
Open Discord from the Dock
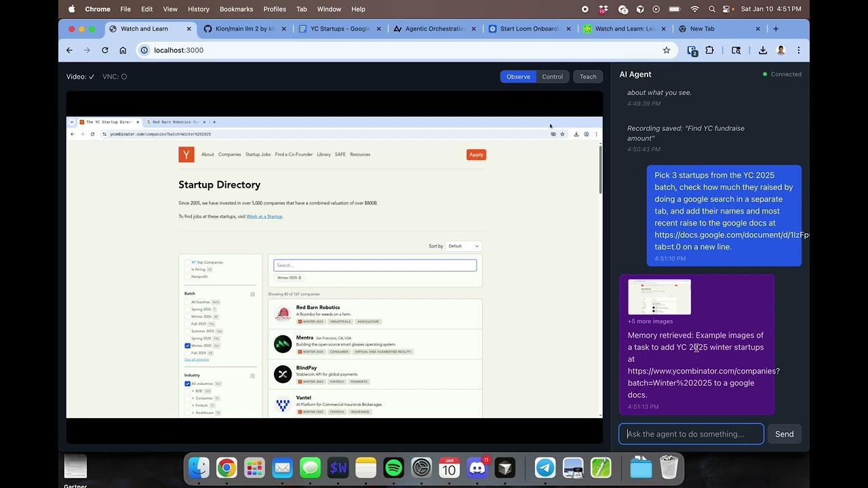pyautogui.click(x=477, y=468)
